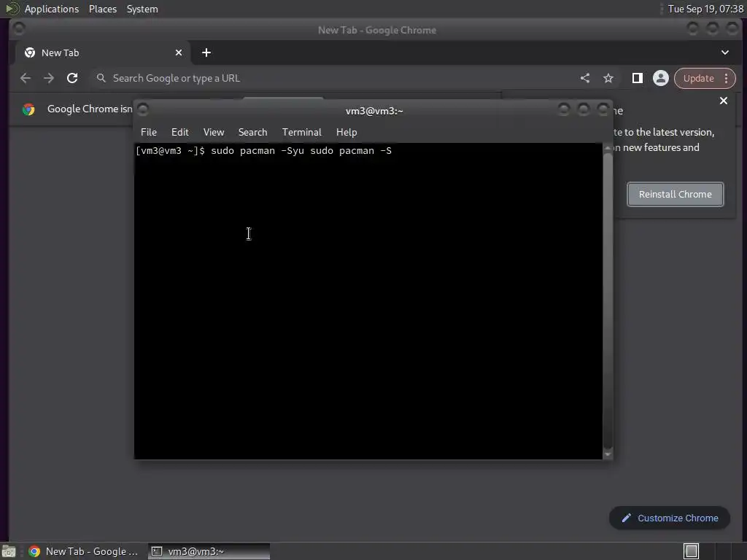
Task: Open the terminal View menu
Action: click(214, 132)
